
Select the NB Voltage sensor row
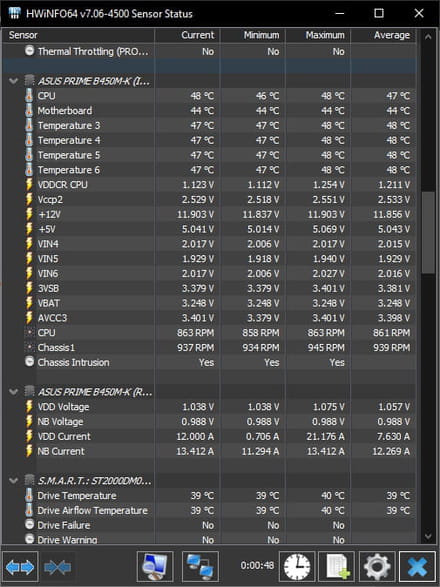(210, 422)
